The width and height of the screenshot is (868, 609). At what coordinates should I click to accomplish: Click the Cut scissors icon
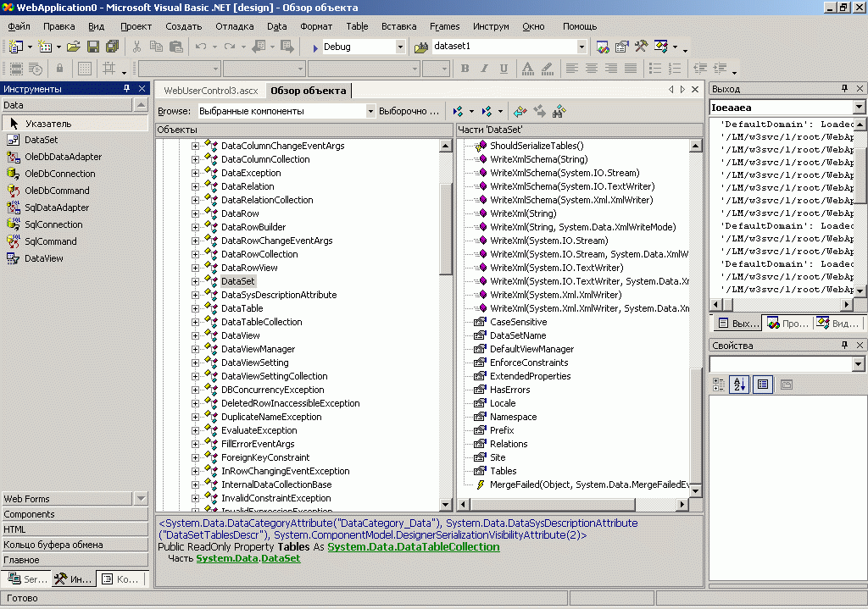coord(137,47)
